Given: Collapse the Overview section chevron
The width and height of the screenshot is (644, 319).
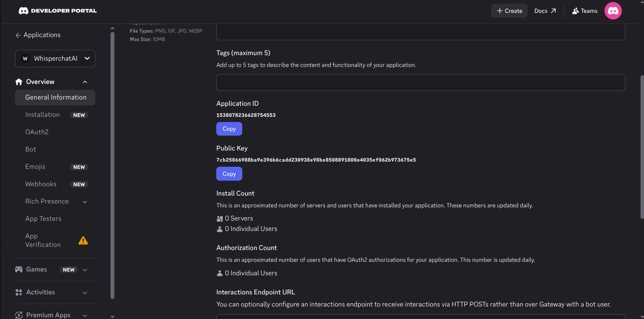Looking at the screenshot, I should pyautogui.click(x=85, y=82).
